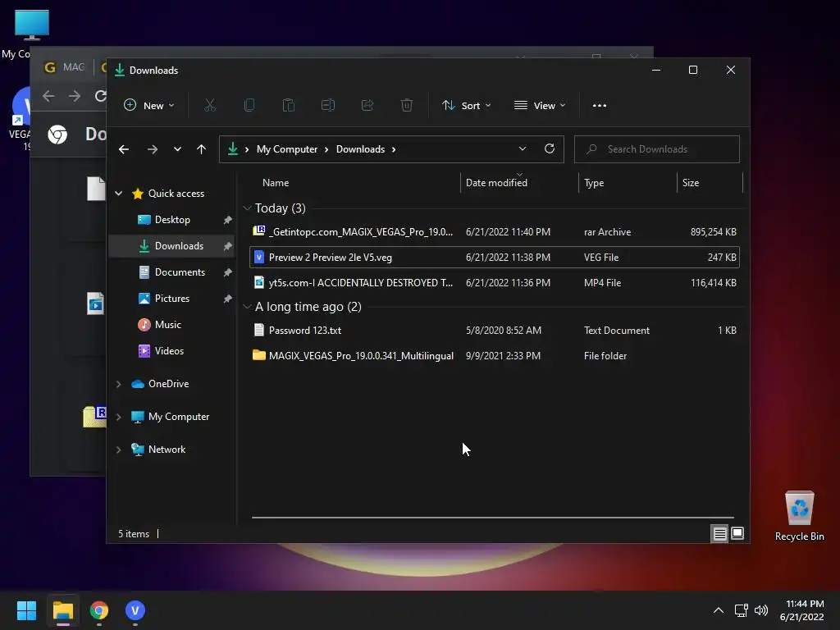
Task: Open the Recycle Bin desktop icon
Action: pyautogui.click(x=799, y=516)
